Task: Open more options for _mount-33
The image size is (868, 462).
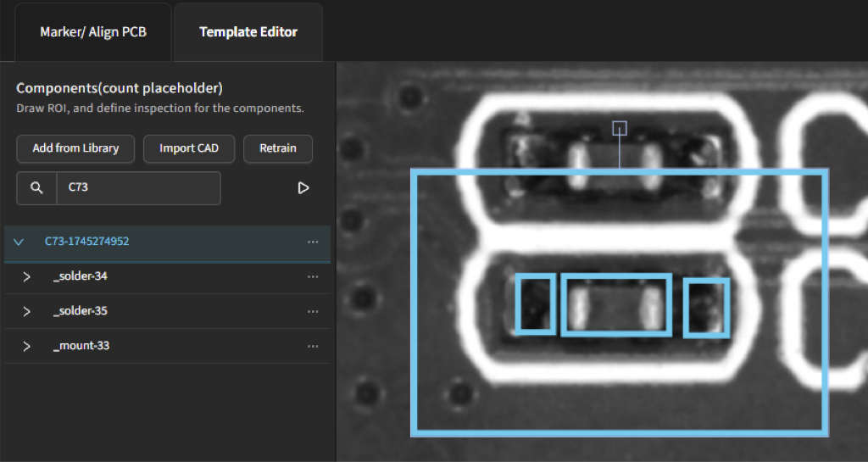Action: 313,346
